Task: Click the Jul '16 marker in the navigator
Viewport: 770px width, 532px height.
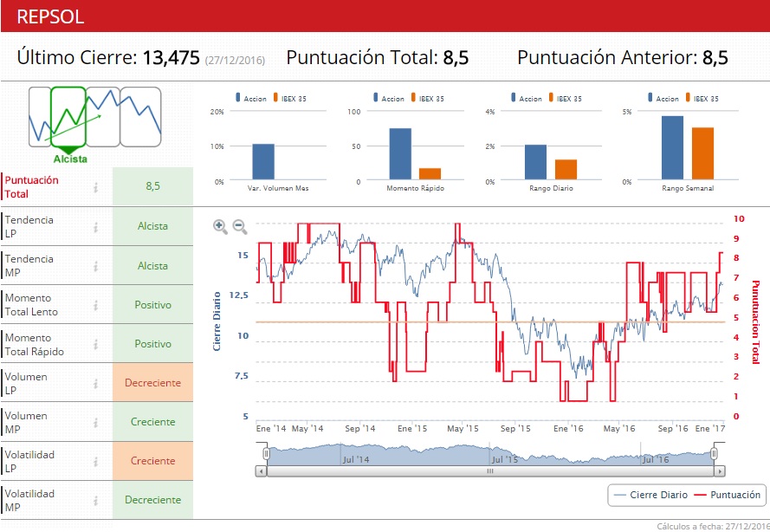Action: 656,459
